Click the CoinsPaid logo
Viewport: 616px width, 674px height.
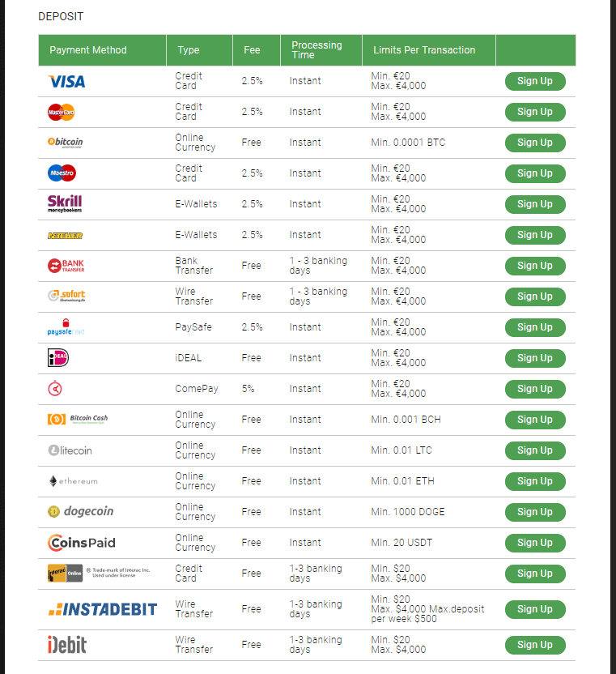pyautogui.click(x=81, y=543)
